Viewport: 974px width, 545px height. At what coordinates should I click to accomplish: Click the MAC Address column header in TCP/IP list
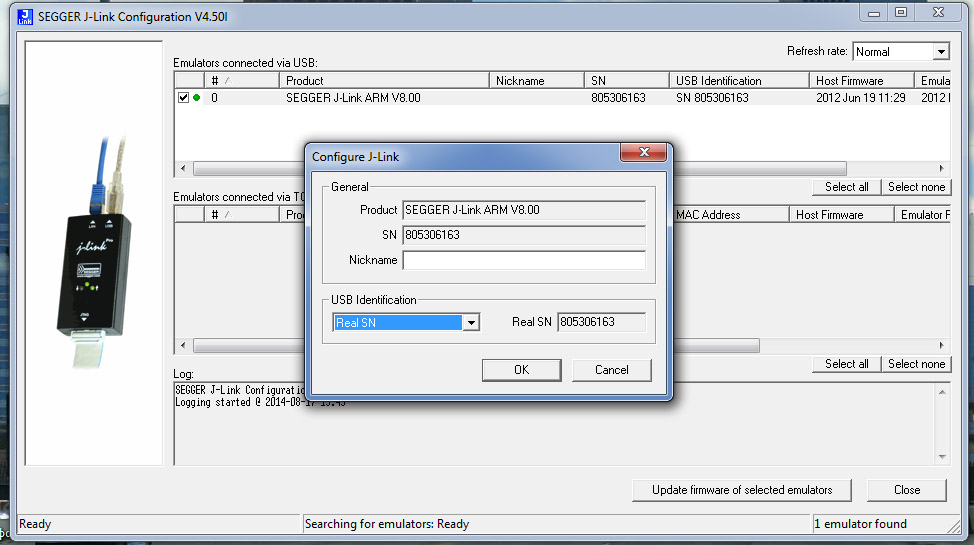coord(731,215)
